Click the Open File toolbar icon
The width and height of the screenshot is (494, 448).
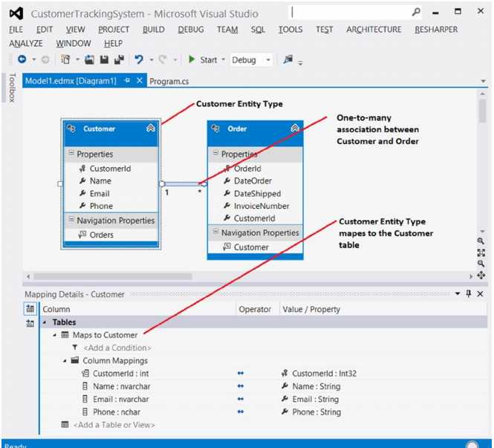89,59
